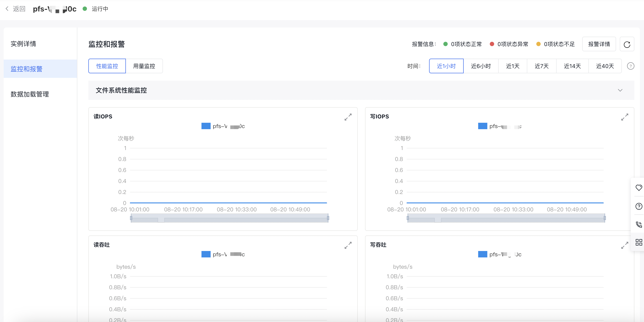
Task: Click the 运行中 status label
Action: click(100, 9)
